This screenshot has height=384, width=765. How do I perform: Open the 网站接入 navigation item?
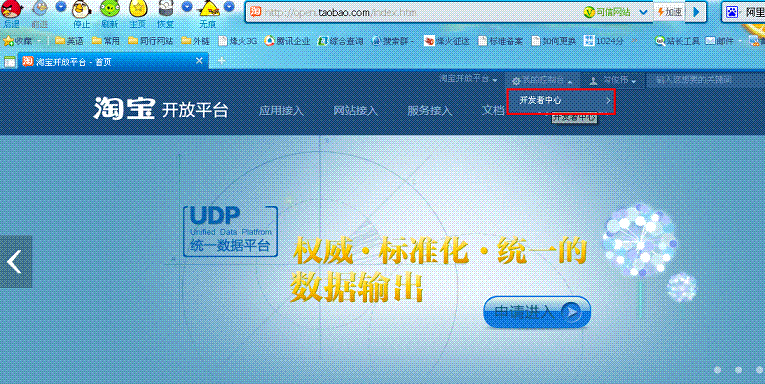coord(355,110)
